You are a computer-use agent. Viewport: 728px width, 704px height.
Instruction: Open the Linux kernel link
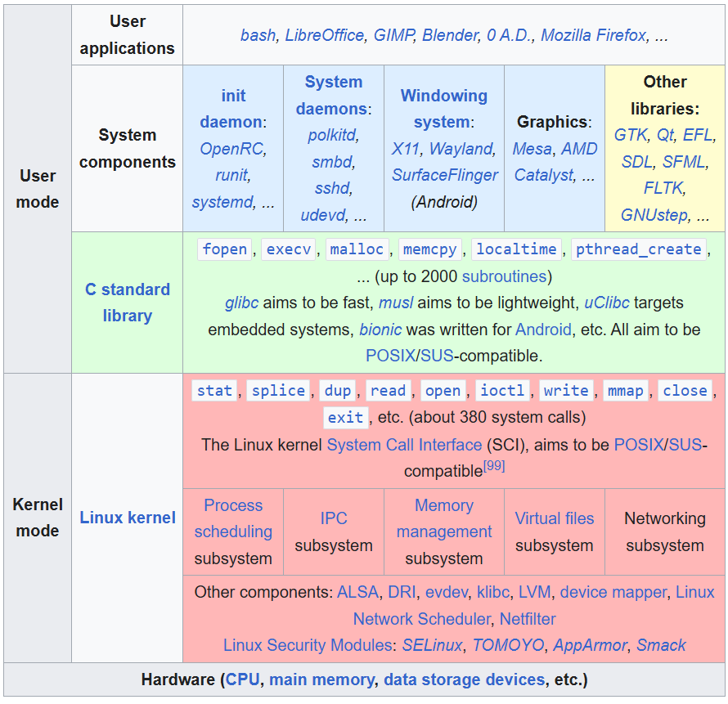coord(128,518)
